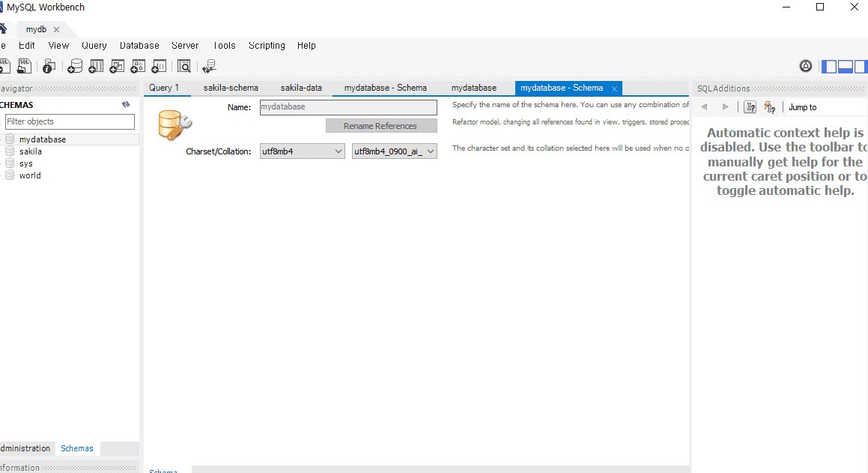This screenshot has width=868, height=473.
Task: Switch to the Query 1 tab
Action: [164, 88]
